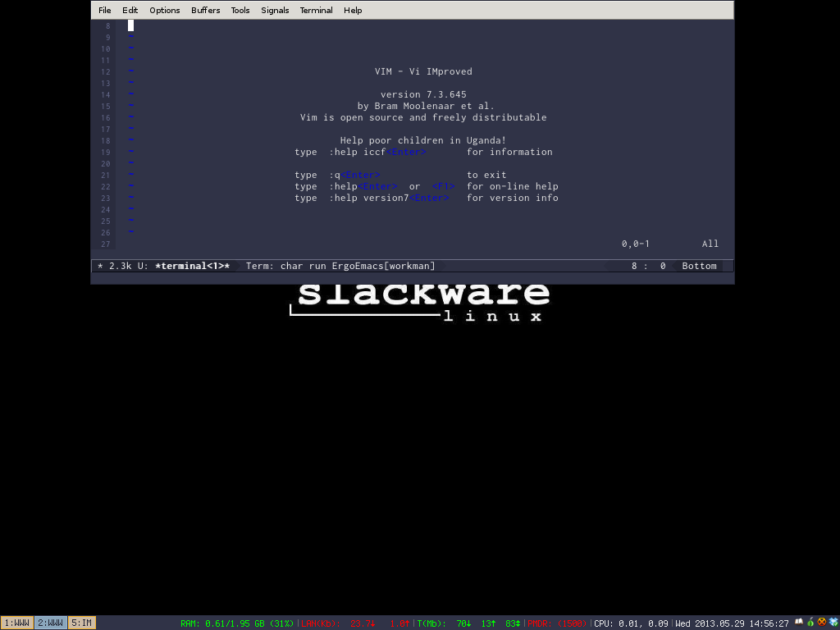This screenshot has width=840, height=630.
Task: Click the '<F1>' key hint
Action: click(444, 186)
